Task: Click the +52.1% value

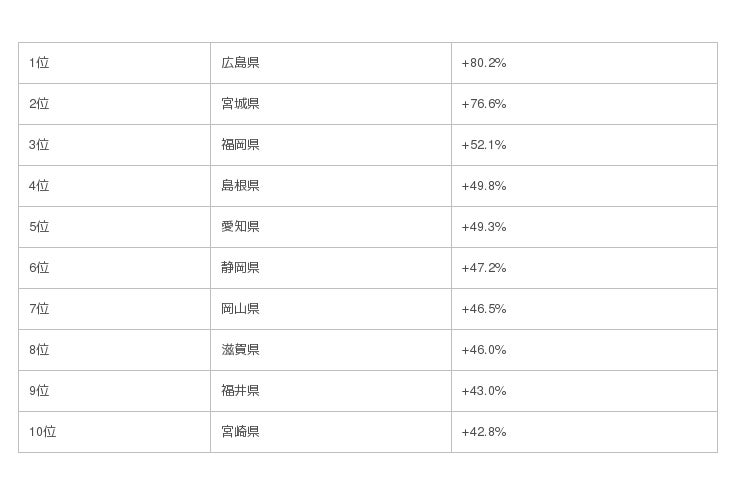Action: (484, 145)
